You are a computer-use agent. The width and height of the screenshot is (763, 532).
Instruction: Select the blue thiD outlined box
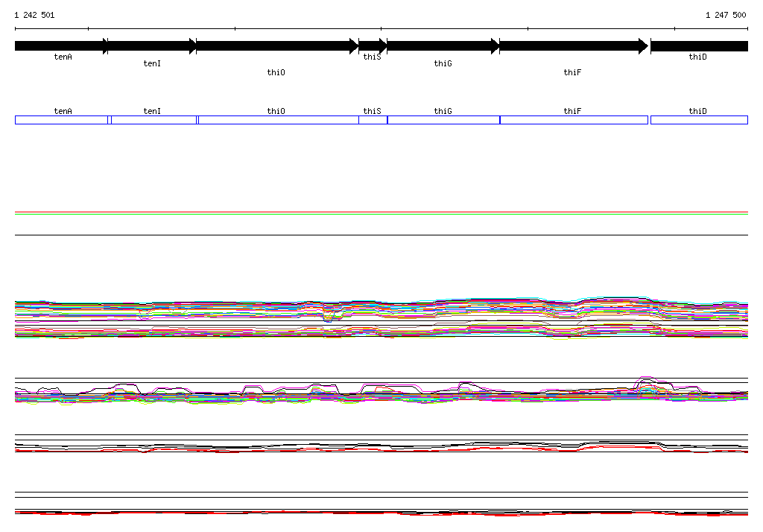pos(699,120)
